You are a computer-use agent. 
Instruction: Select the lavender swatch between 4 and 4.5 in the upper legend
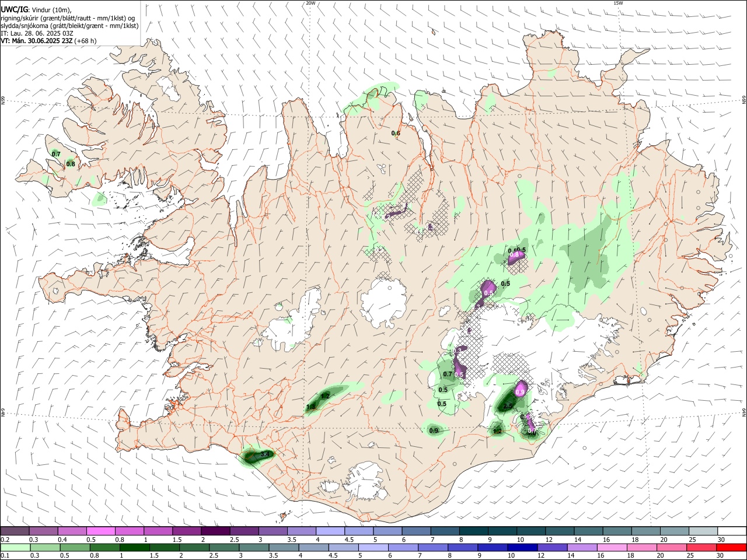click(330, 531)
